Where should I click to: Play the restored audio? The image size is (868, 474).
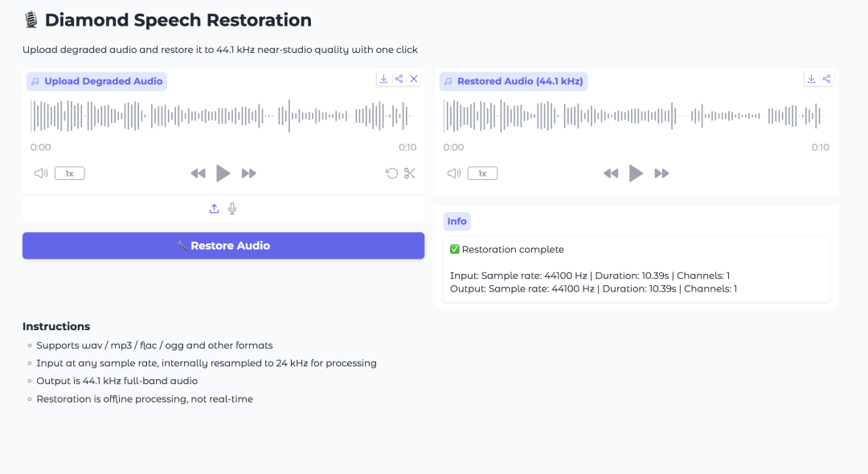(636, 174)
